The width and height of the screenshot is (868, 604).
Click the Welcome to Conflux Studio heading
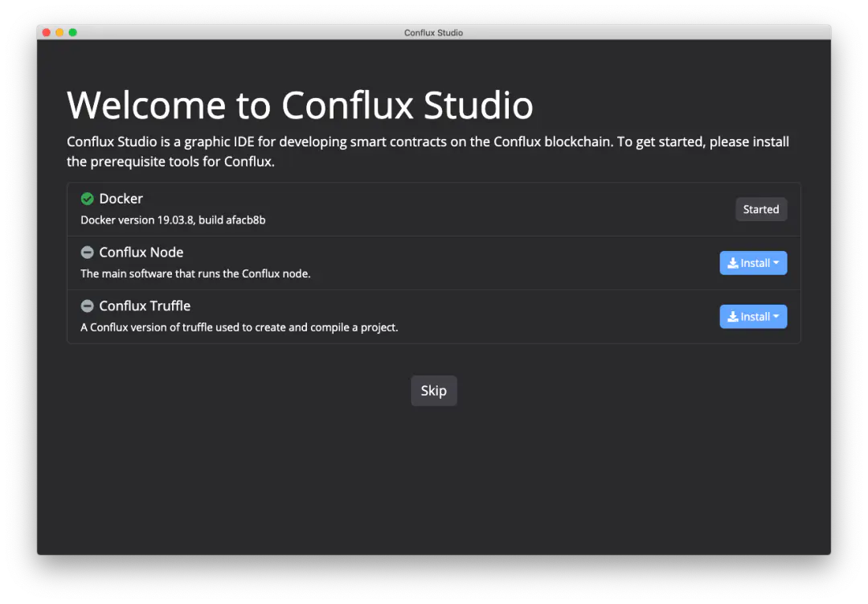300,105
